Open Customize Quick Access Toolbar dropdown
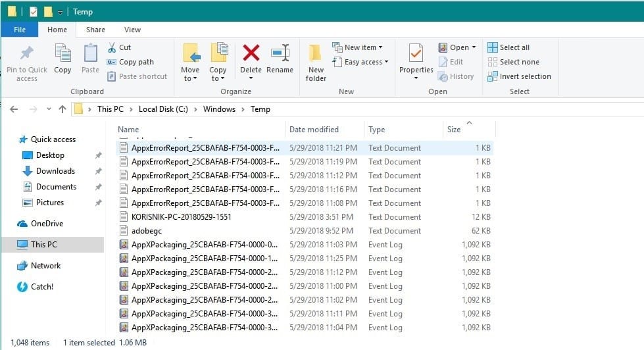The height and width of the screenshot is (350, 644). (60, 12)
